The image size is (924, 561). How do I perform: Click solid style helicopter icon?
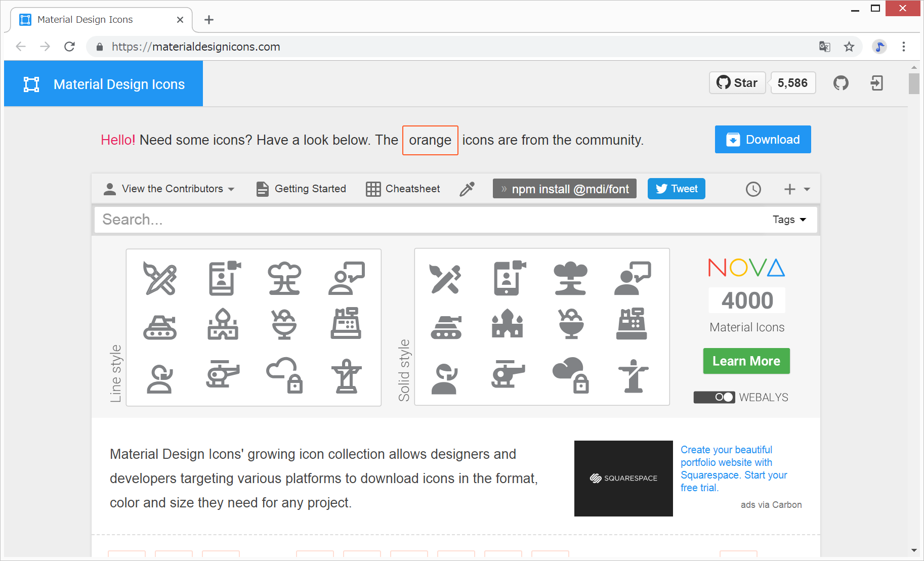pos(508,374)
